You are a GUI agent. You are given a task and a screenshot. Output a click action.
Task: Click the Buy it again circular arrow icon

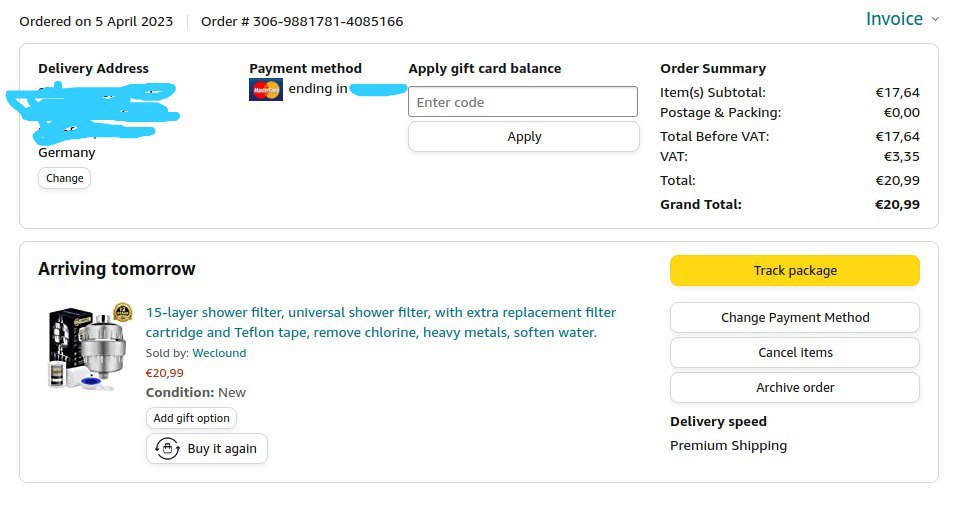coord(168,449)
